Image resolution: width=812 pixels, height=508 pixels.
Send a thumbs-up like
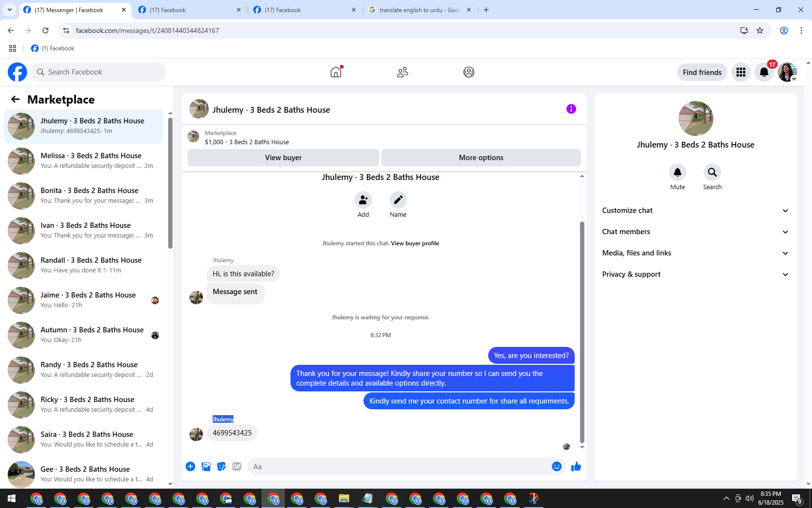click(x=576, y=466)
